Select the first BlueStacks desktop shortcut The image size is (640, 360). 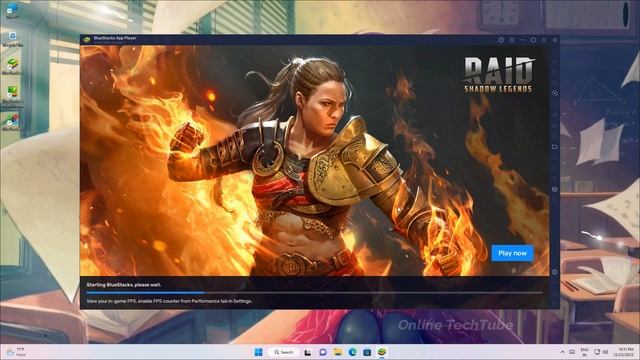12,67
